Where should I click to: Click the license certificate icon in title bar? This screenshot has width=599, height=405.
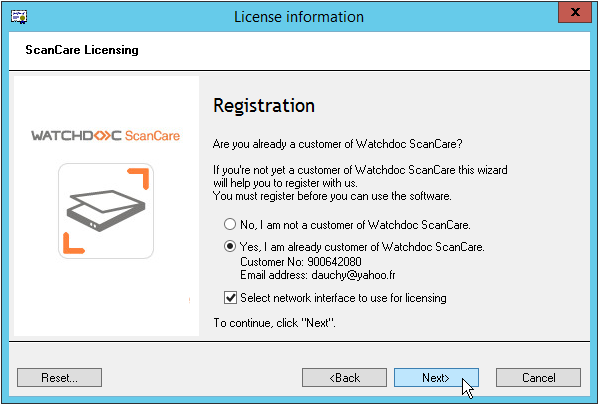[19, 16]
